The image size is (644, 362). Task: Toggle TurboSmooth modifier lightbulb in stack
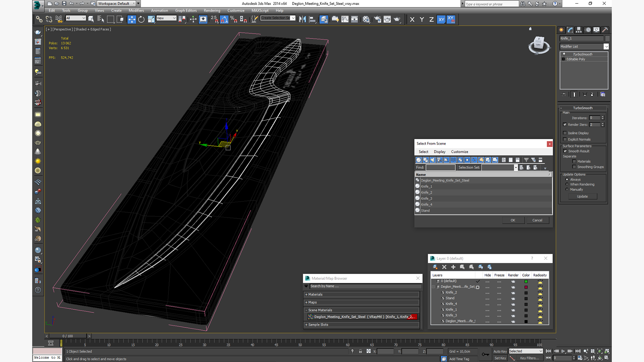pyautogui.click(x=564, y=54)
